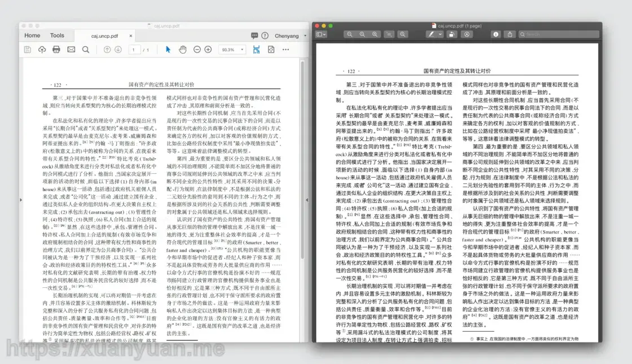Click the question mark help icon in Acrobat
The image size is (632, 364).
(x=265, y=36)
